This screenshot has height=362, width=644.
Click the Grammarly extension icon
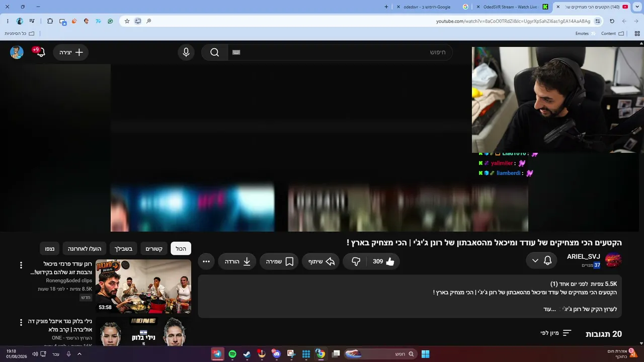110,21
